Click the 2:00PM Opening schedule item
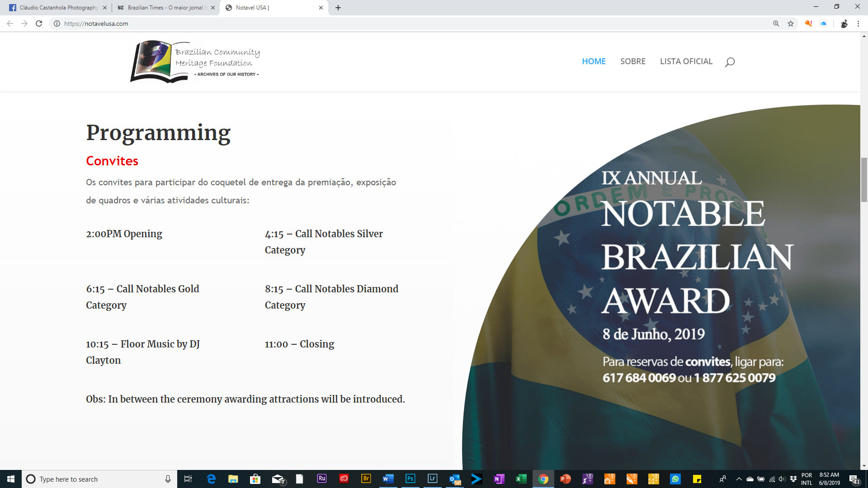 pos(124,234)
